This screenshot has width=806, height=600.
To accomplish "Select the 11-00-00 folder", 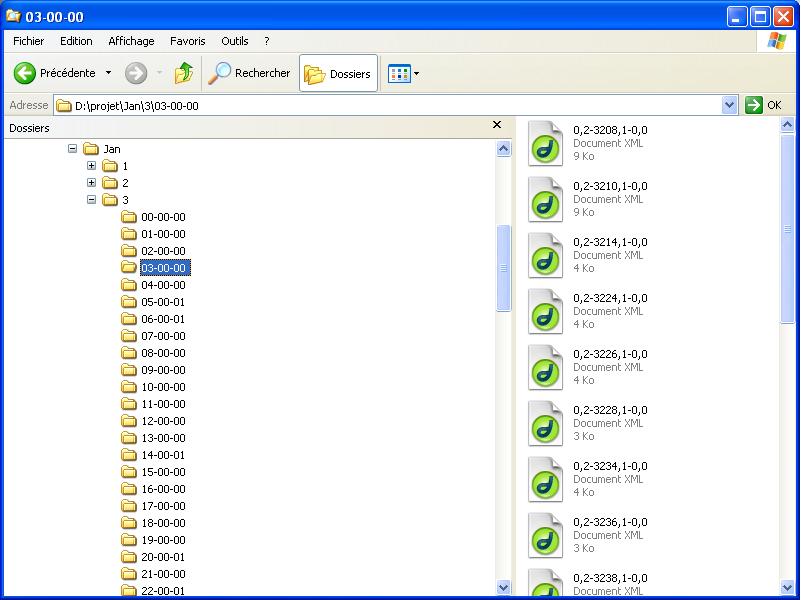I will click(154, 404).
